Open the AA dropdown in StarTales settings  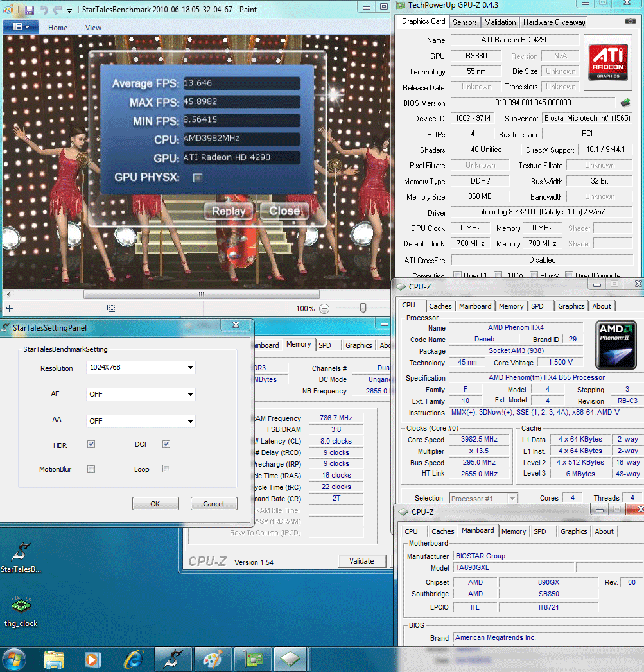[x=141, y=421]
